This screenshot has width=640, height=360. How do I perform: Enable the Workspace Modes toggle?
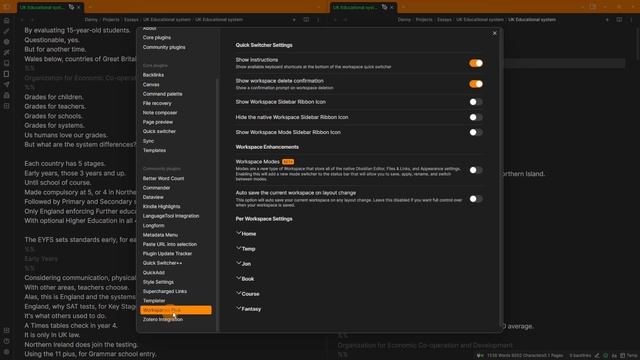[476, 170]
